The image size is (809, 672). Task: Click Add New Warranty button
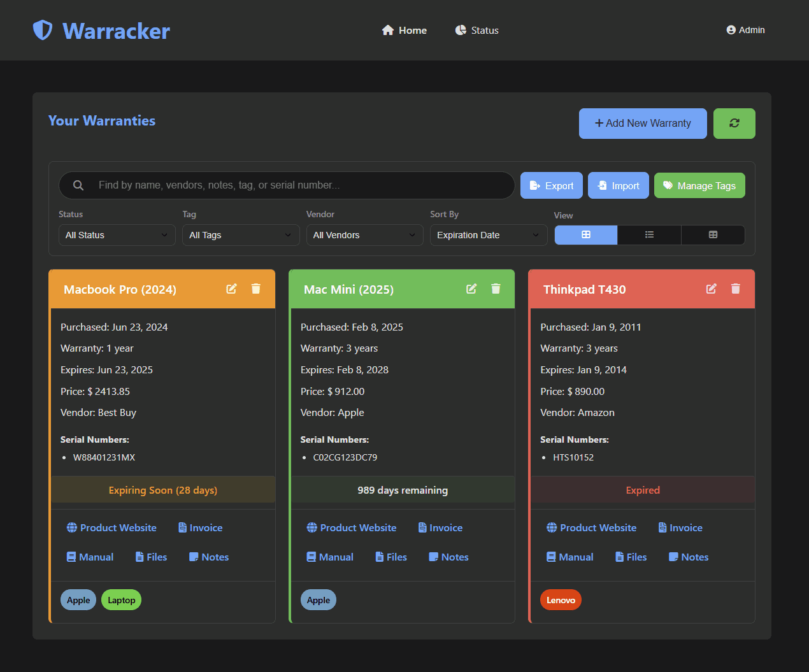click(643, 123)
